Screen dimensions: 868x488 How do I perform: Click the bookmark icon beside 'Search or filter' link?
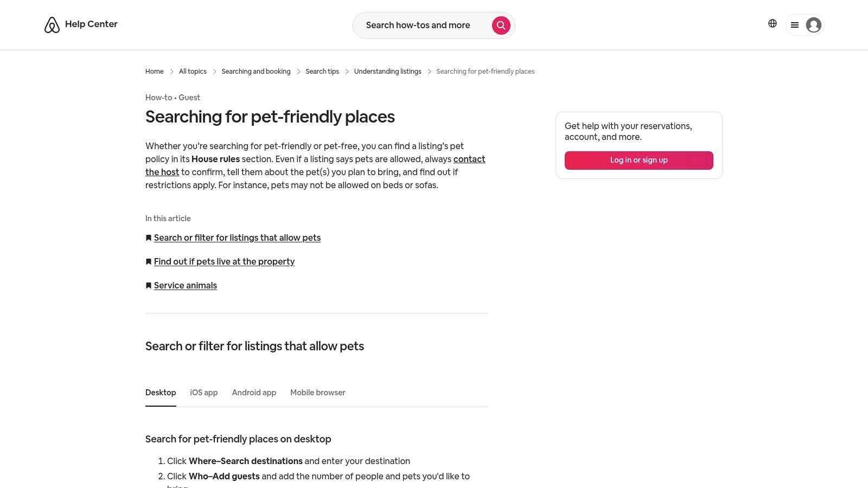(148, 237)
